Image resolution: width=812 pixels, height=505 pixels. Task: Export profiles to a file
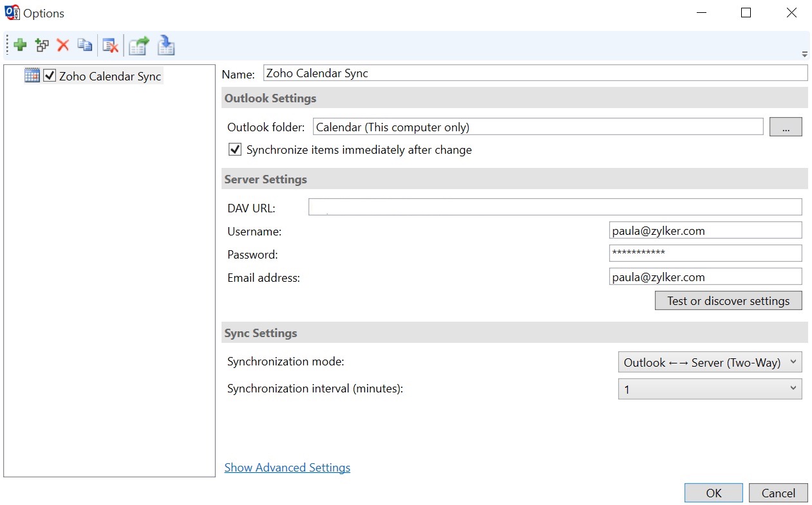[x=138, y=45]
